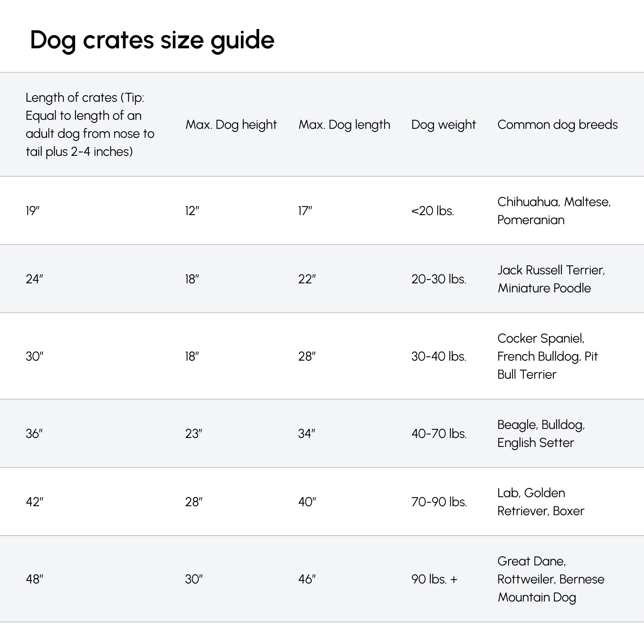
Task: Click the '<20 lbs.' weight cell
Action: point(432,211)
